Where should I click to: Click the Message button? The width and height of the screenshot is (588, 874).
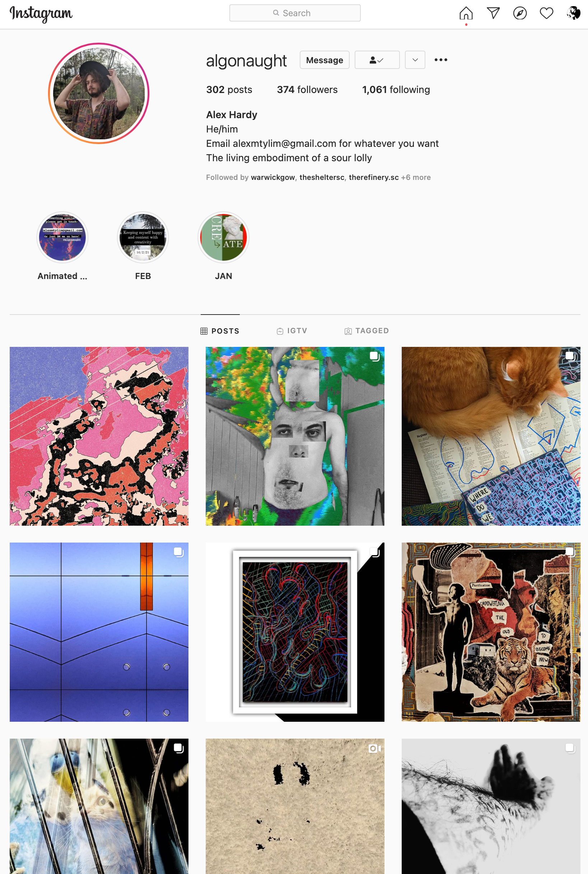click(x=325, y=60)
